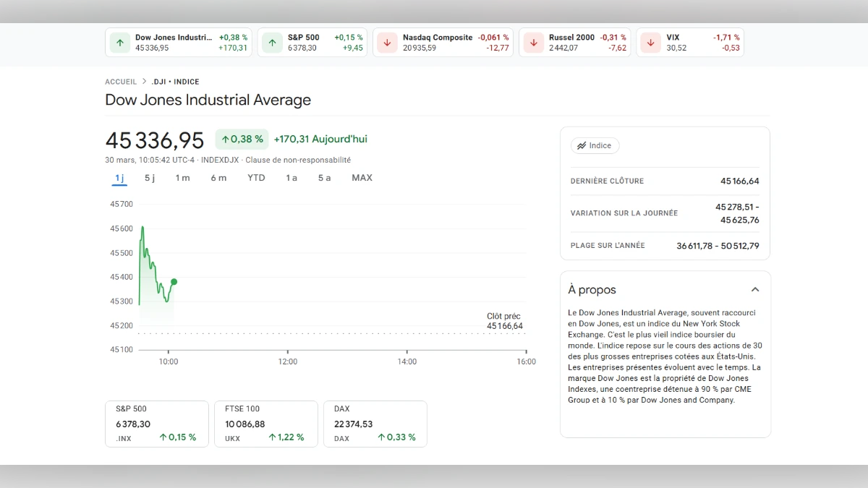Screen dimensions: 868x488
Task: Click the candlestick icon in the Indice badge
Action: 581,145
